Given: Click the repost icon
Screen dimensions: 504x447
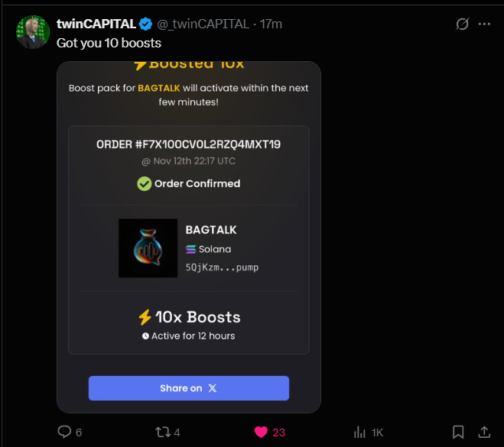Looking at the screenshot, I should 162,432.
